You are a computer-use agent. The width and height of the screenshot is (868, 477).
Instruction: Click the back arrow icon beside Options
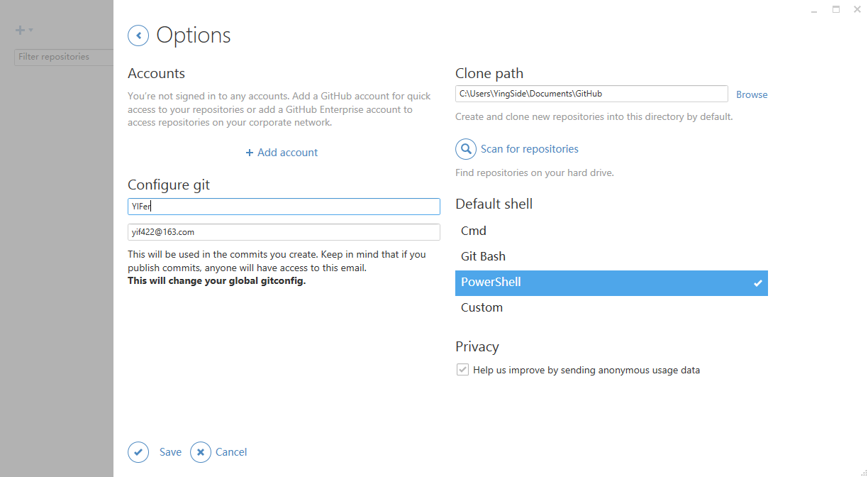138,35
